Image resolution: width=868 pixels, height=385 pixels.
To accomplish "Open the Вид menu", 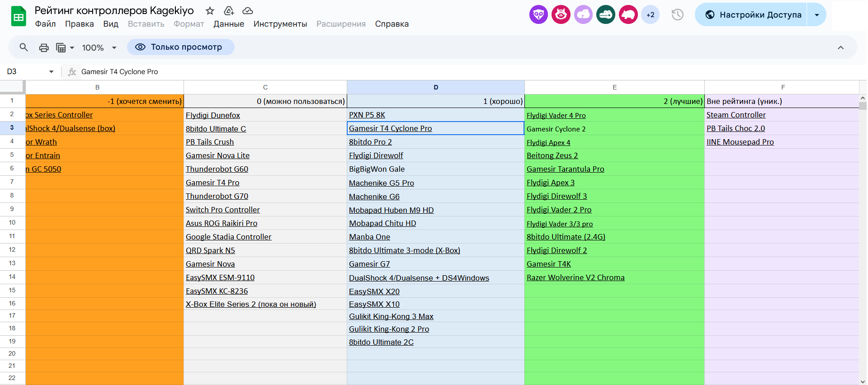I will pyautogui.click(x=111, y=24).
